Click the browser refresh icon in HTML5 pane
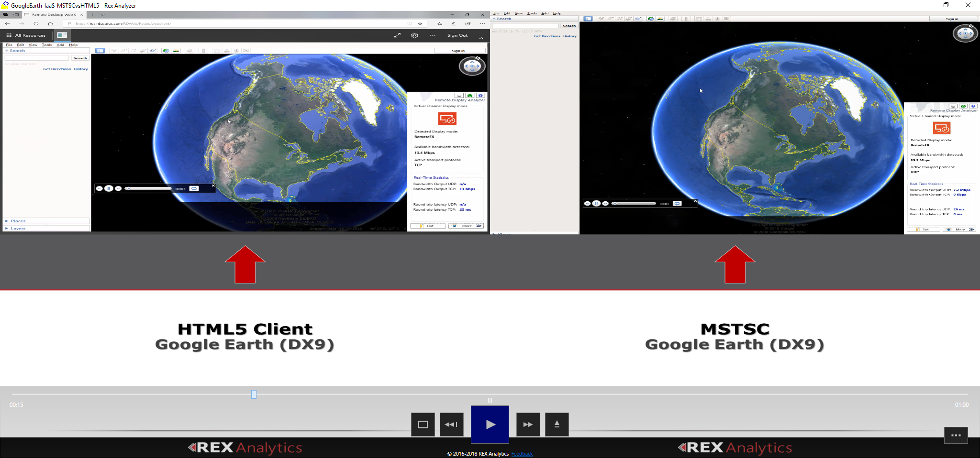This screenshot has width=980, height=458. click(x=36, y=23)
